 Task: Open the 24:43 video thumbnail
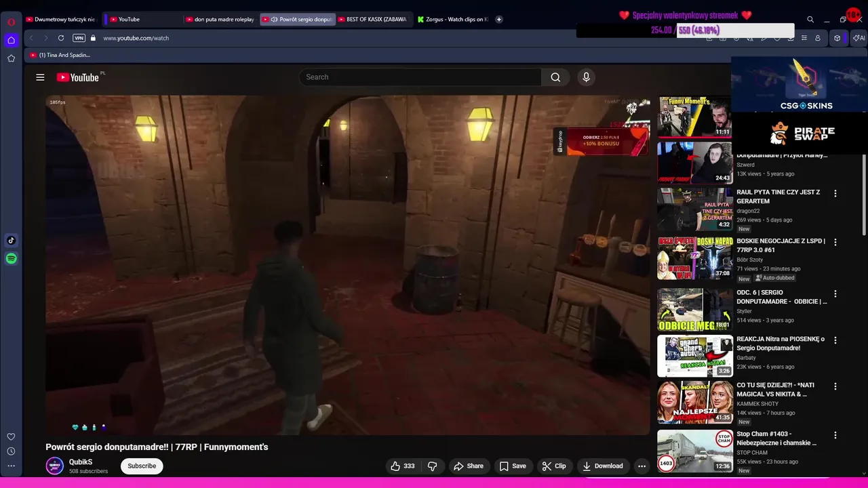coord(694,163)
